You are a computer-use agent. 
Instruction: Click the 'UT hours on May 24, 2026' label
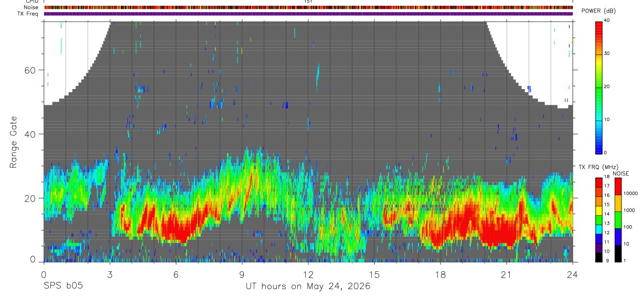pyautogui.click(x=308, y=287)
